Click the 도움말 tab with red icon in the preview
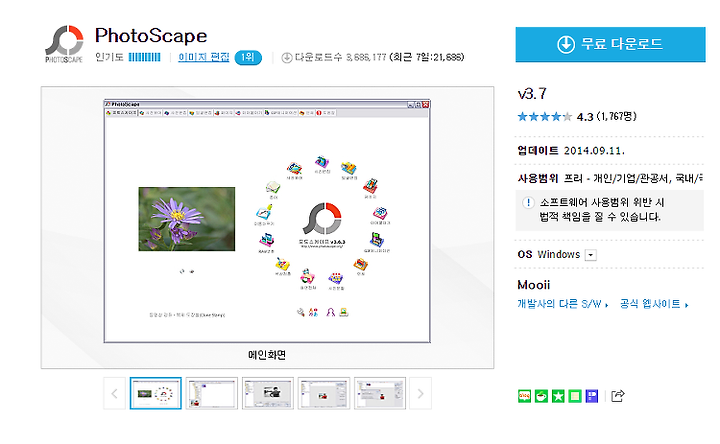Viewport: 720px width, 444px height. [x=326, y=112]
